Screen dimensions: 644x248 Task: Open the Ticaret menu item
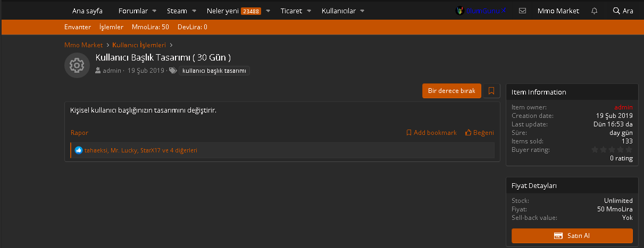pos(291,11)
